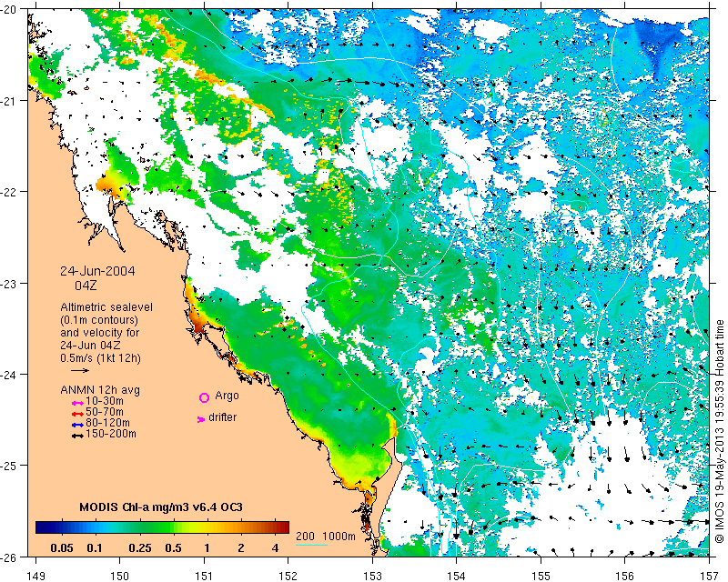Click the cyan 200m isobath legend line
This screenshot has height=582, width=728.
311,545
